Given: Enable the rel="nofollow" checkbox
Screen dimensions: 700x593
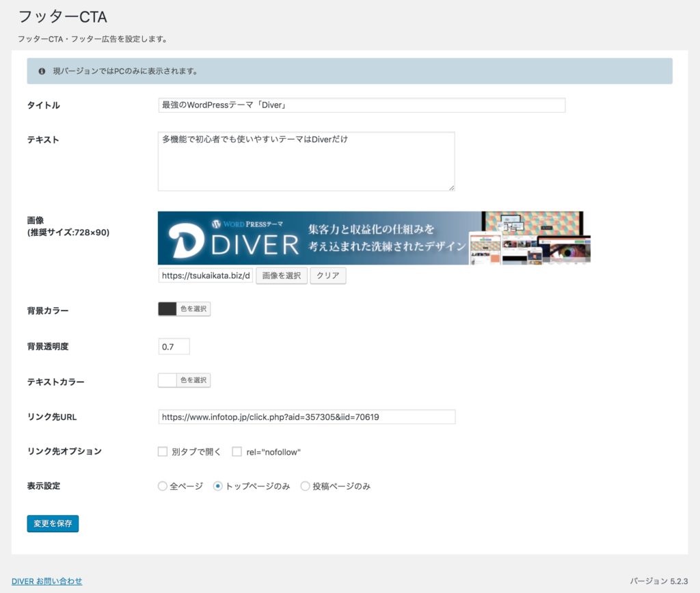Looking at the screenshot, I should [x=237, y=452].
